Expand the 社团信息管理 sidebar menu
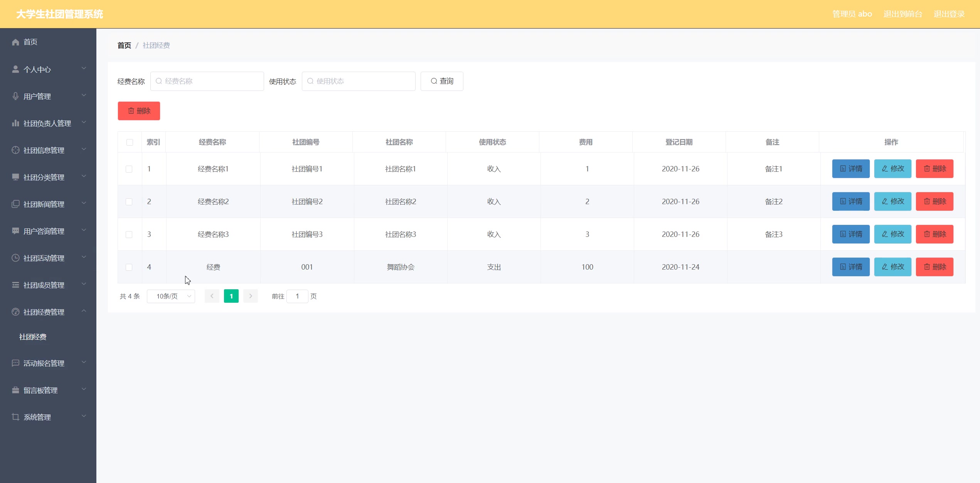 (x=44, y=150)
